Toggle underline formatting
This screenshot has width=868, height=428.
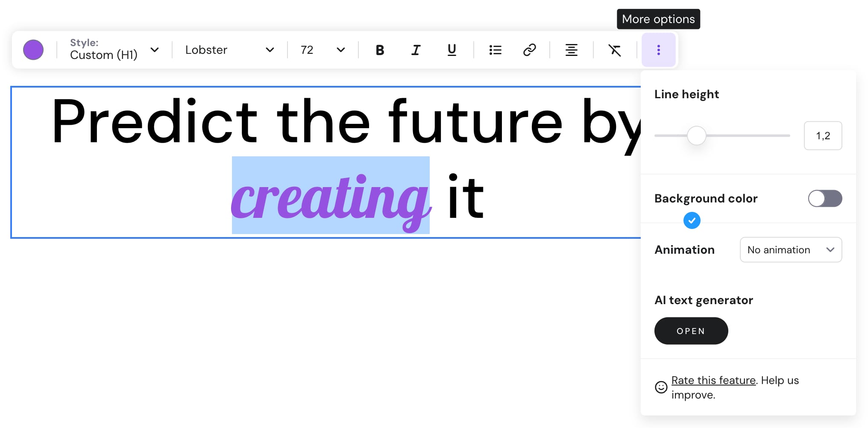[x=452, y=50]
